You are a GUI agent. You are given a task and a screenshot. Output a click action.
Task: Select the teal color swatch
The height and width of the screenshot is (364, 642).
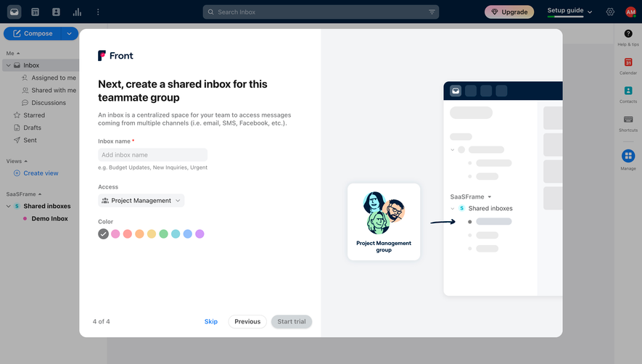click(x=176, y=233)
